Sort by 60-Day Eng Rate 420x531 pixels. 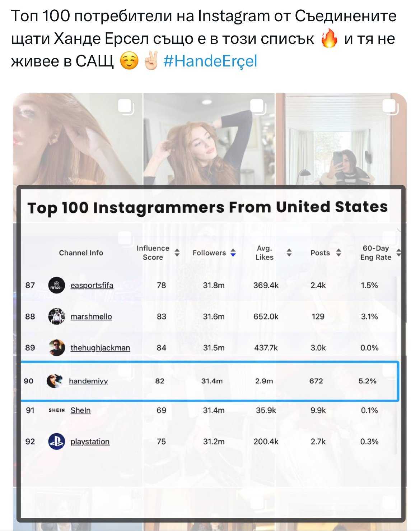[398, 253]
